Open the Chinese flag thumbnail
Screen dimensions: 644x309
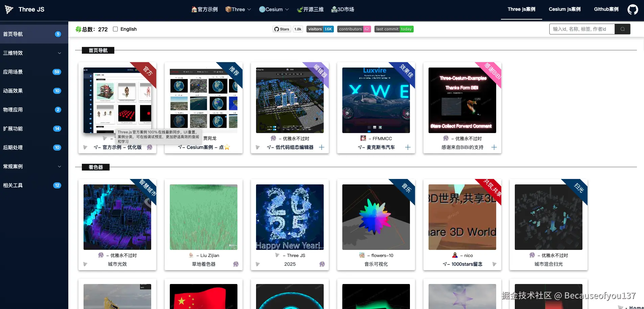[204, 297]
